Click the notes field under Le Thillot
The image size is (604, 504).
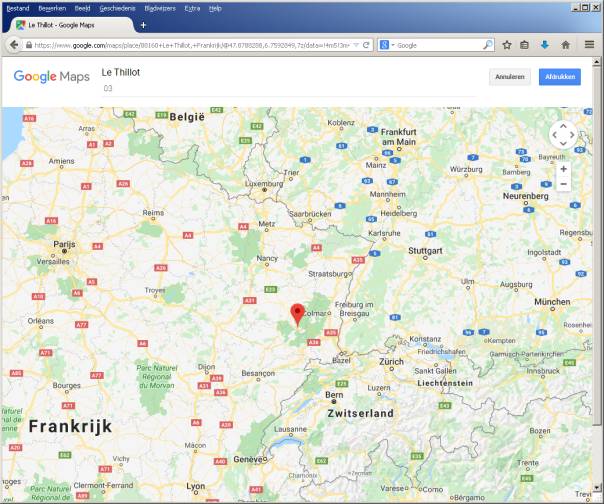click(x=289, y=89)
